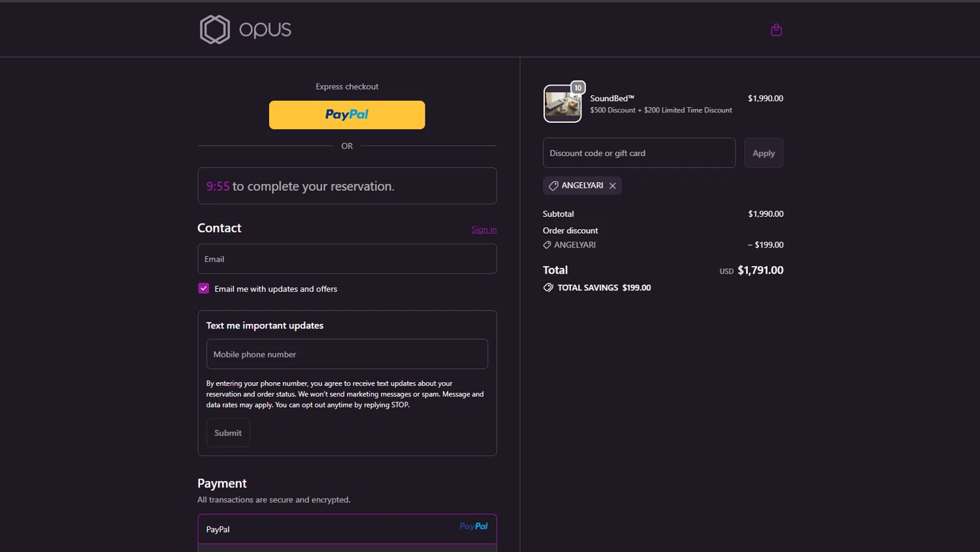Pay with the yellow PayPal express button
The image size is (980, 552).
(347, 115)
